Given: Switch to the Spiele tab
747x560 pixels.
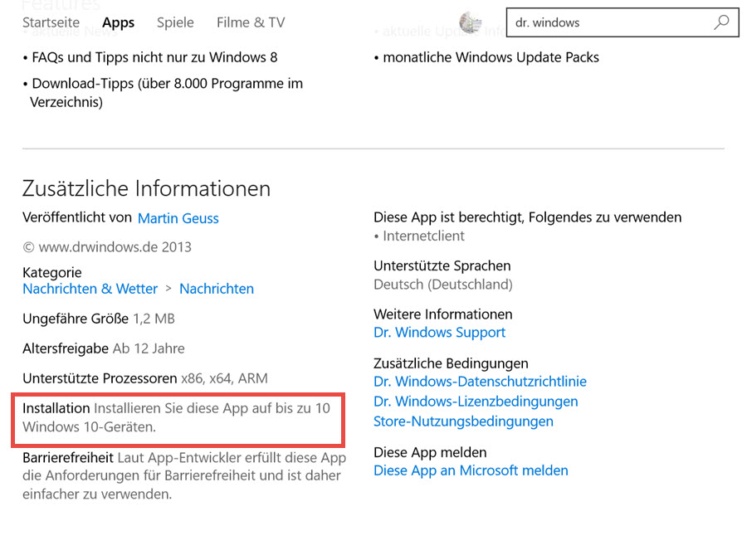Looking at the screenshot, I should [x=175, y=22].
